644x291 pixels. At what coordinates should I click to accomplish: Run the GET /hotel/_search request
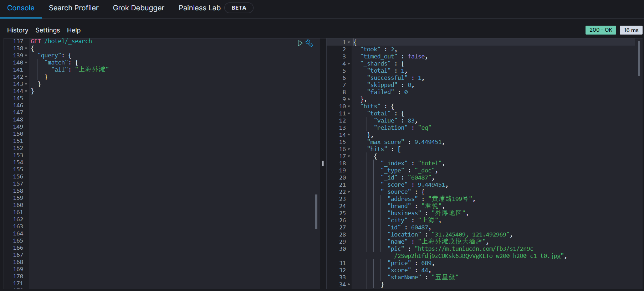coord(300,43)
